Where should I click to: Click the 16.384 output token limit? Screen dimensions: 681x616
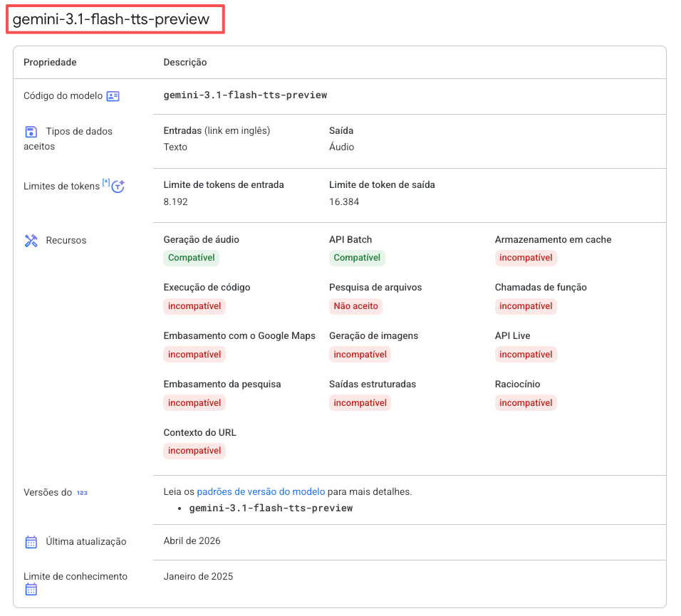point(344,202)
